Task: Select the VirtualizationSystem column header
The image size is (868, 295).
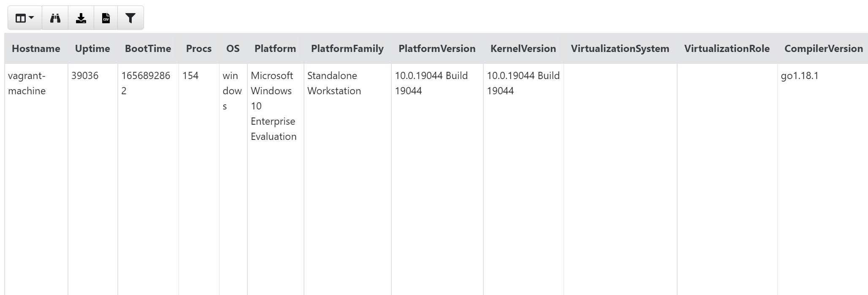Action: 620,49
